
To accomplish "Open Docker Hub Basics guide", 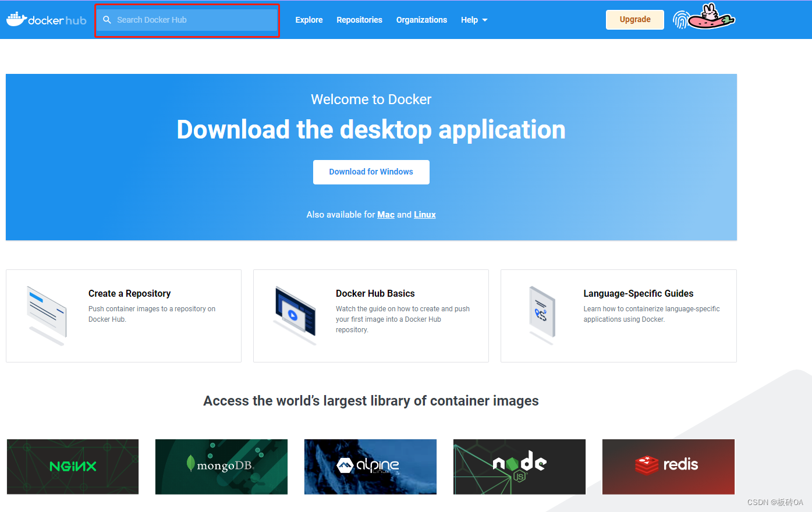I will [371, 316].
